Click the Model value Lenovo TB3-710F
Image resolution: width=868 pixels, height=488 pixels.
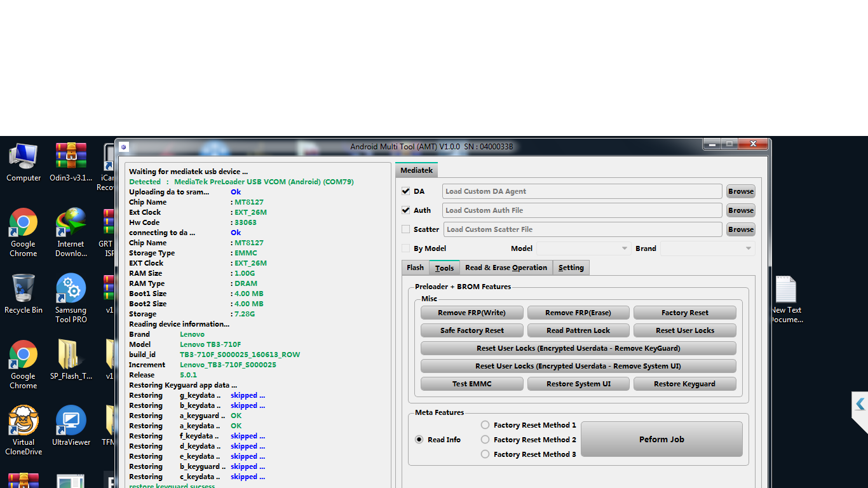coord(210,344)
